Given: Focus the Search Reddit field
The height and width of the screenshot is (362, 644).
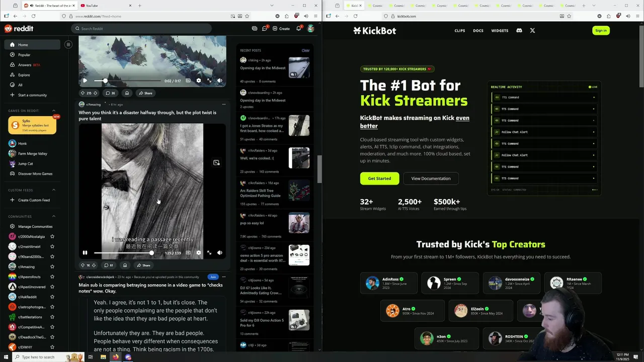Looking at the screenshot, I should click(x=141, y=29).
